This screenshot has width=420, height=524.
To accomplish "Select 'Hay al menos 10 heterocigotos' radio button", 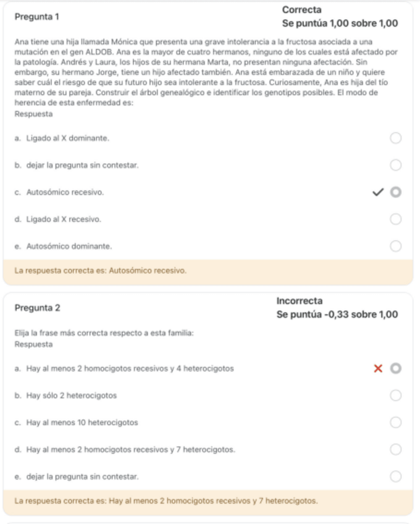I will (x=396, y=423).
